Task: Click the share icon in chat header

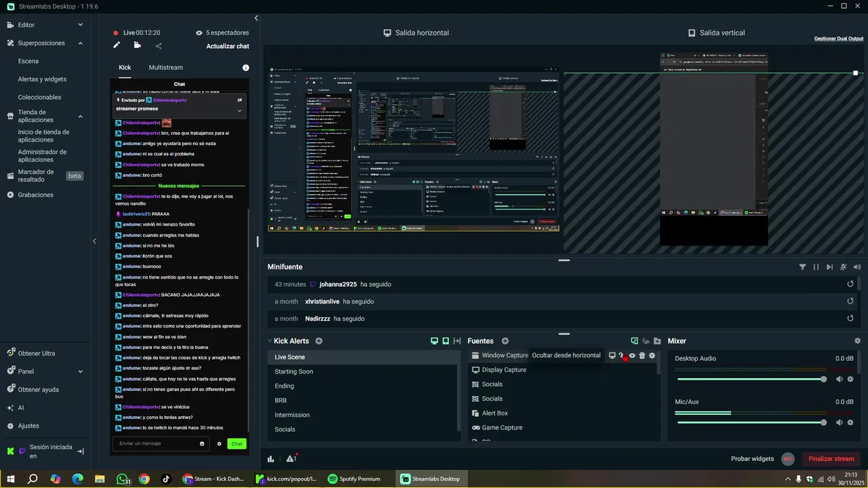Action: click(159, 46)
